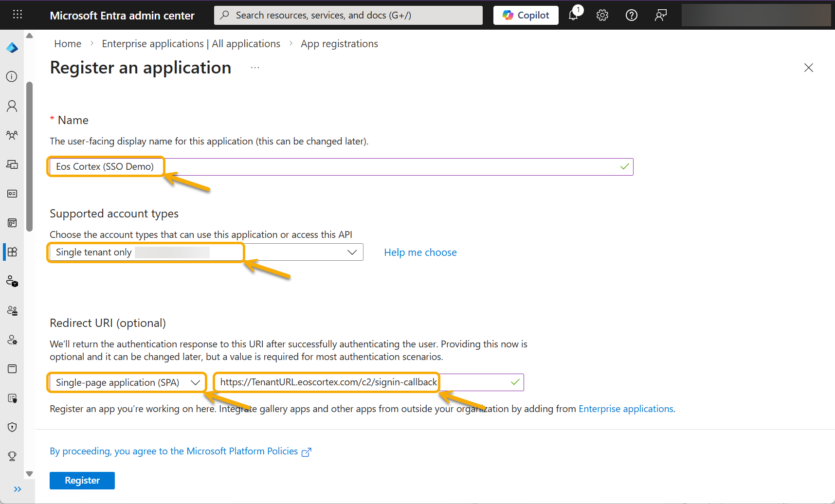Open the user-with-lock icon in sidebar
The width and height of the screenshot is (835, 504).
coord(12,281)
